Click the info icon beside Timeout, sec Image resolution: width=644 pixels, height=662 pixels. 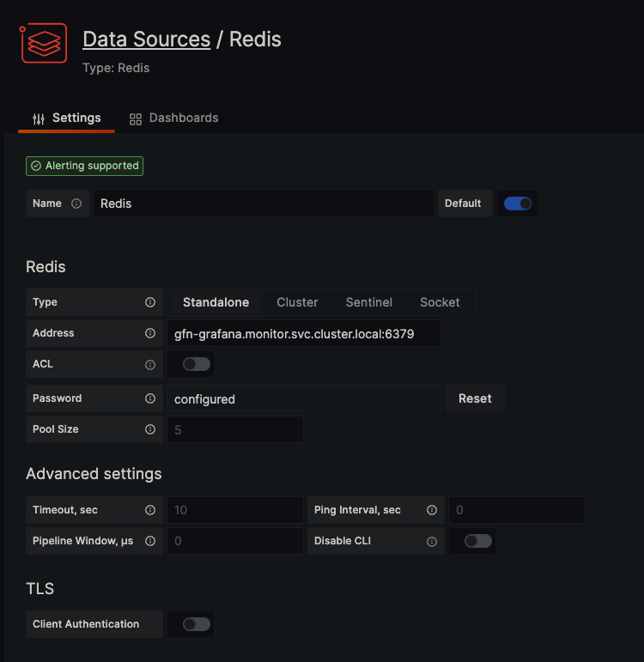[x=150, y=510]
